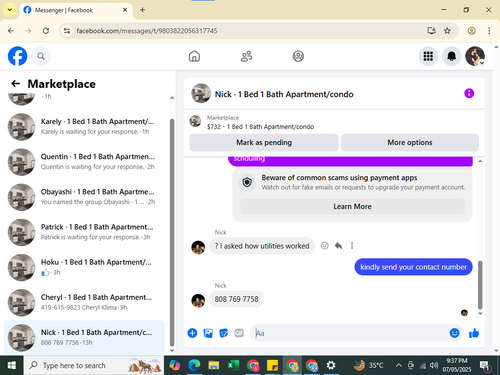Open taskbar clock showing 9:37 PM
This screenshot has height=375, width=500.
457,365
